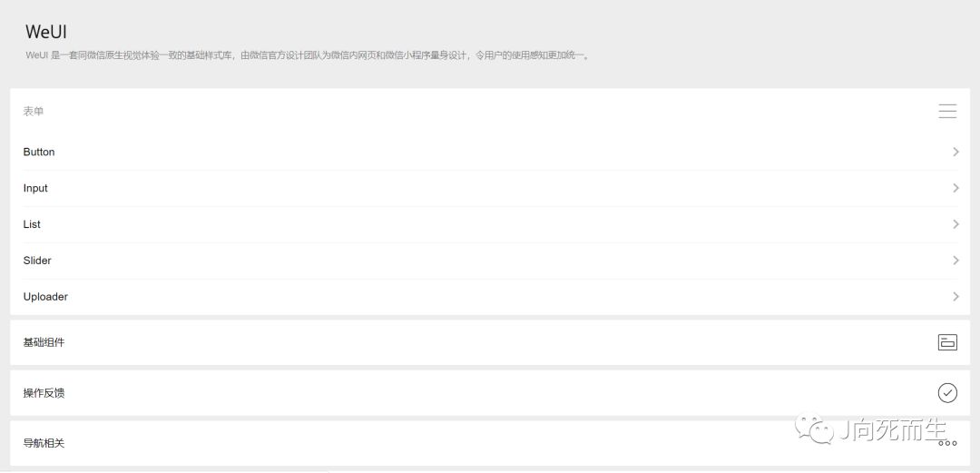The image size is (980, 473).
Task: Click the WeUI description paragraph
Action: point(308,55)
